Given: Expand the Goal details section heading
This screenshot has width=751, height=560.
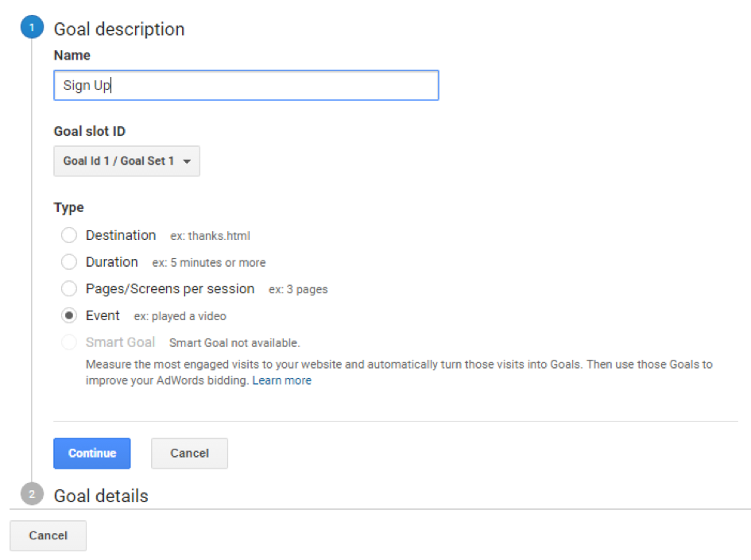Looking at the screenshot, I should click(x=101, y=496).
